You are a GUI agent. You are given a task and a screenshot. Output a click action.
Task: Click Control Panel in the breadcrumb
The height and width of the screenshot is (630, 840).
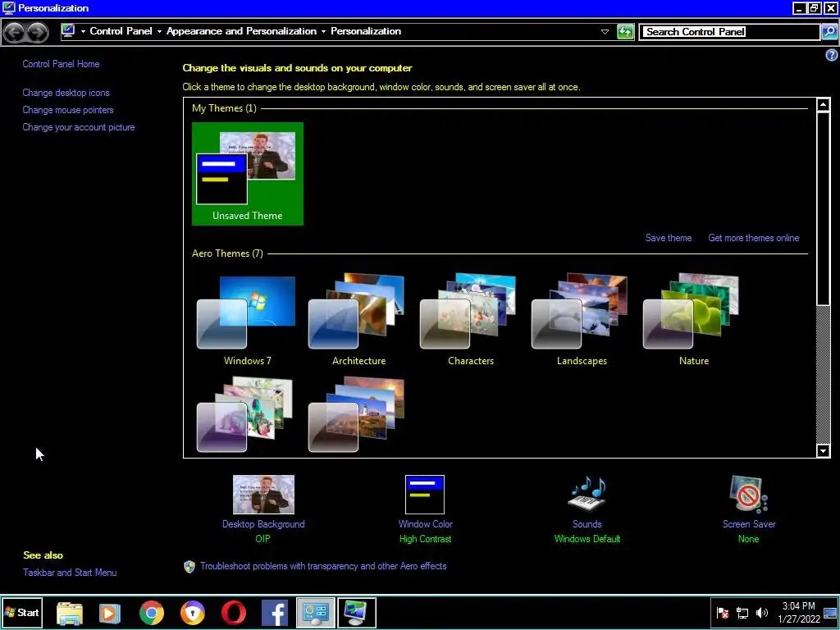(121, 31)
